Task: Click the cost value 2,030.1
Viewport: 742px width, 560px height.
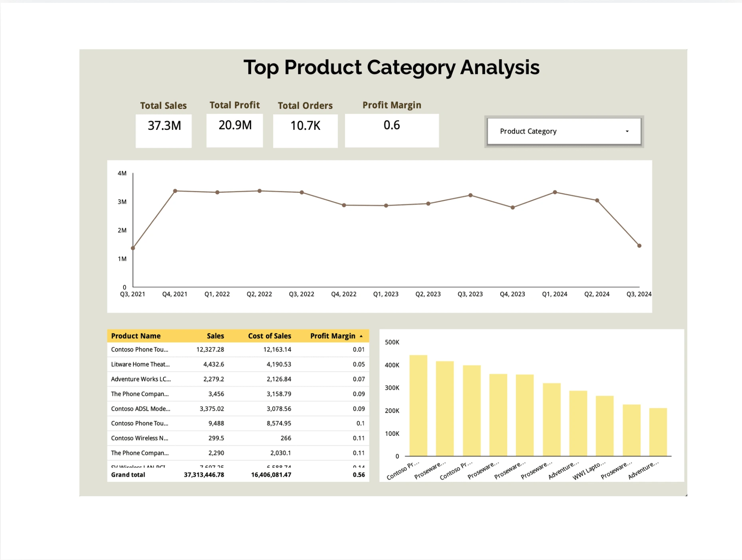Action: coord(280,453)
